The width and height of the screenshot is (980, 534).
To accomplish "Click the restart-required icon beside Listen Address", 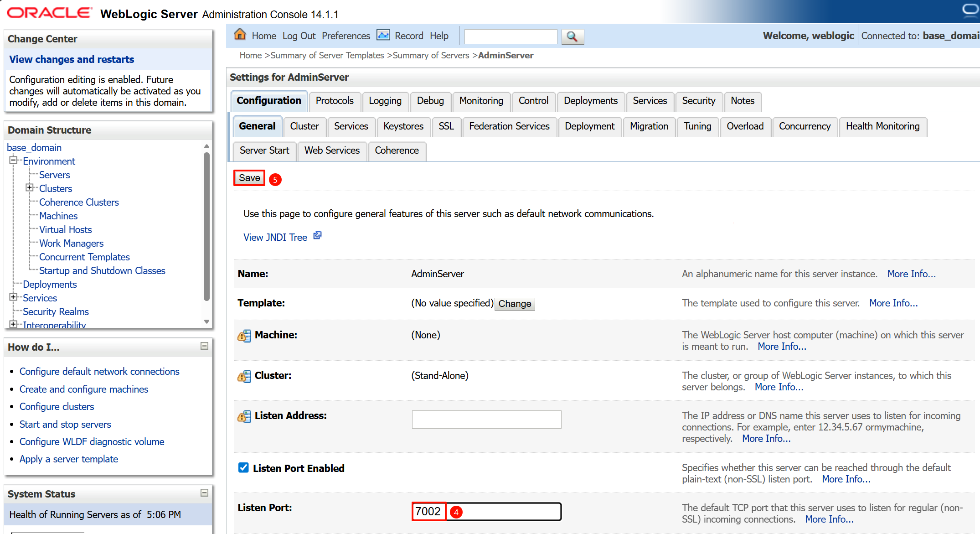I will point(244,416).
